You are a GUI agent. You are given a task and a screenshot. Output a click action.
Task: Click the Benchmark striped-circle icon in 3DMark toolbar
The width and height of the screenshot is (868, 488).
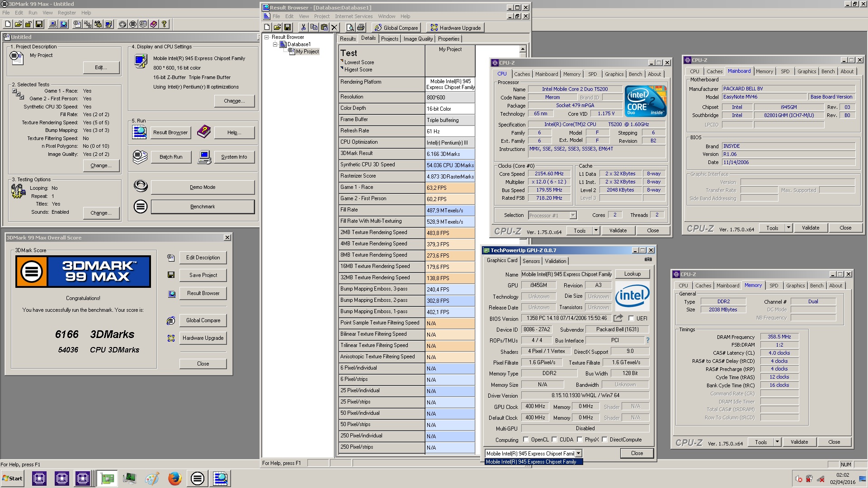click(133, 24)
